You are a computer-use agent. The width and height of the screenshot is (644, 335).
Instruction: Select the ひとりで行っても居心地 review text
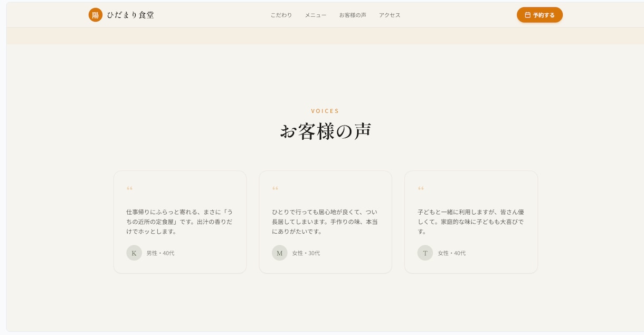(x=325, y=222)
